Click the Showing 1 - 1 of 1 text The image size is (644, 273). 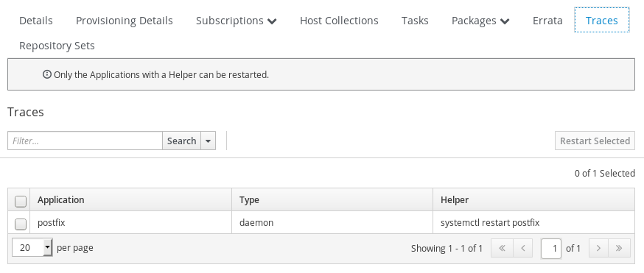click(x=447, y=249)
